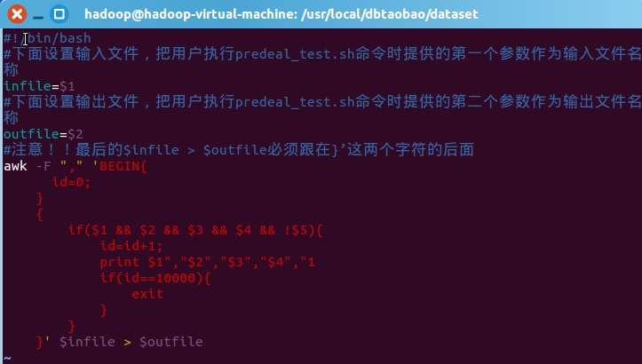Click the id=id+1; statement
The image size is (642, 364).
click(x=131, y=246)
